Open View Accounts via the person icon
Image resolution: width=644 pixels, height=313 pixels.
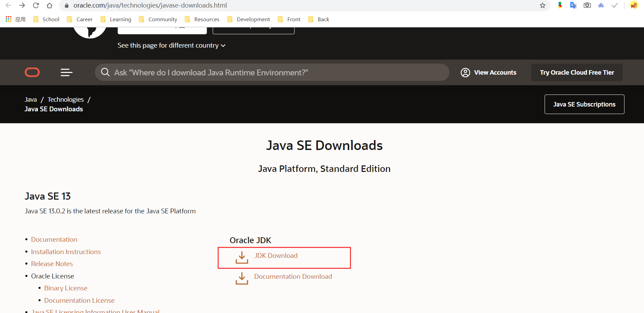coord(465,72)
